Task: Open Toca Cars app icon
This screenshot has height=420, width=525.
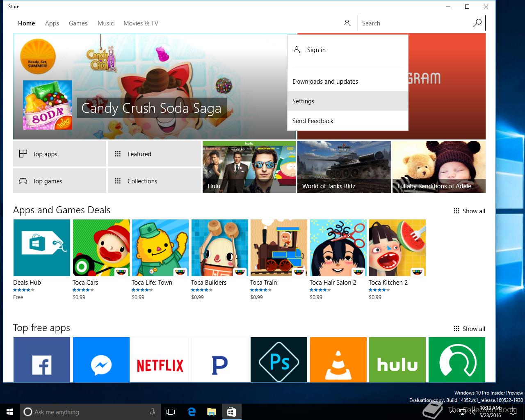Action: [x=101, y=248]
